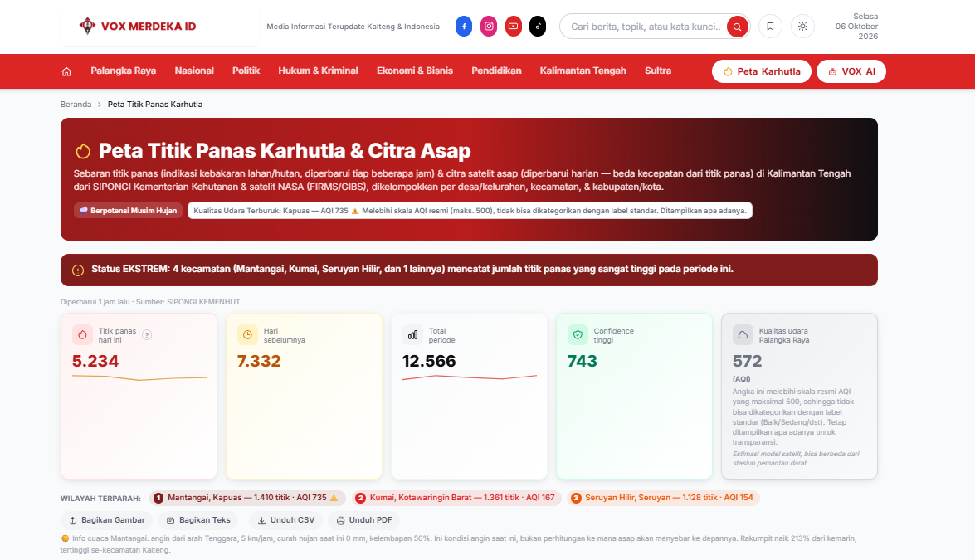Go to home via house icon
The height and width of the screenshot is (560, 975).
point(66,71)
